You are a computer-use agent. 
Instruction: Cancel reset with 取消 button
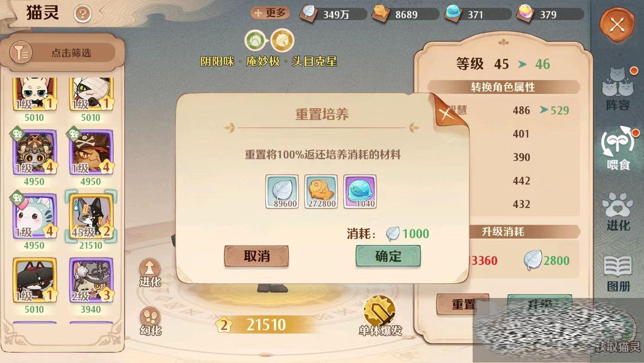coord(256,256)
